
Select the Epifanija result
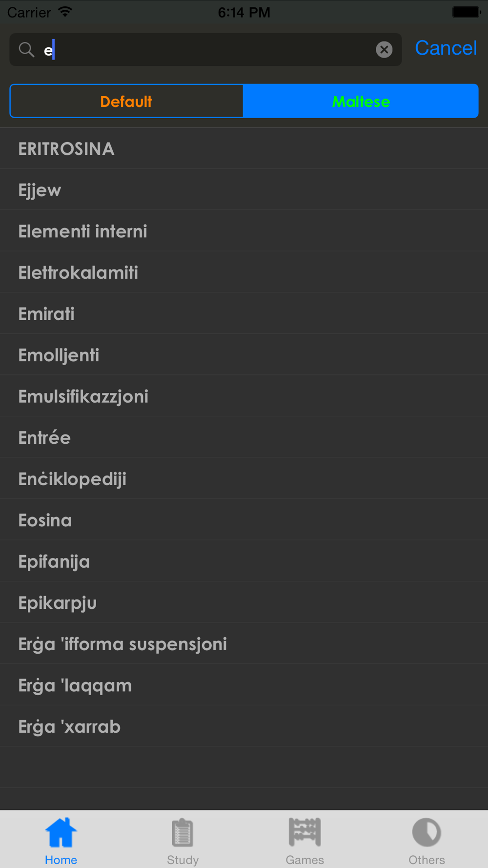(x=244, y=561)
